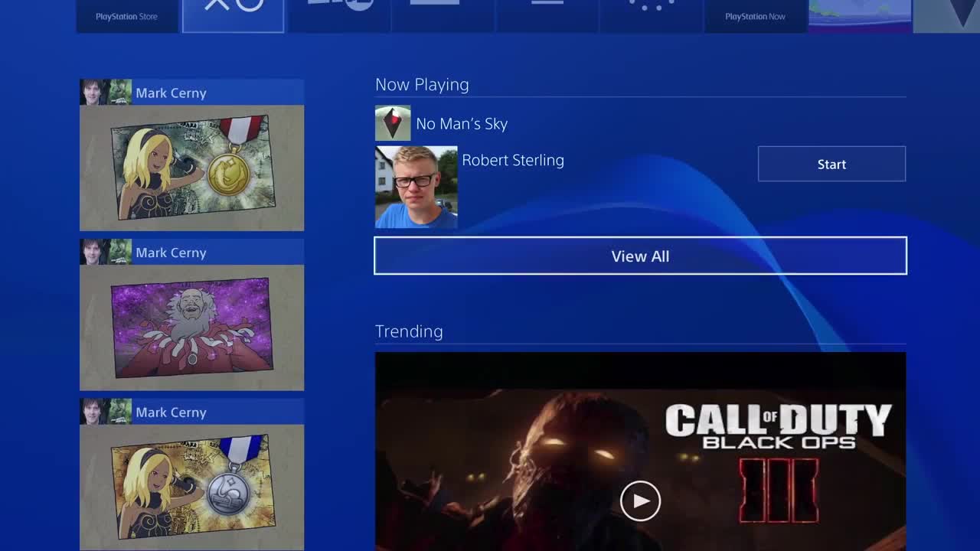Open the ellipsis dots icon in the top bar
Image resolution: width=980 pixels, height=551 pixels.
pyautogui.click(x=651, y=11)
